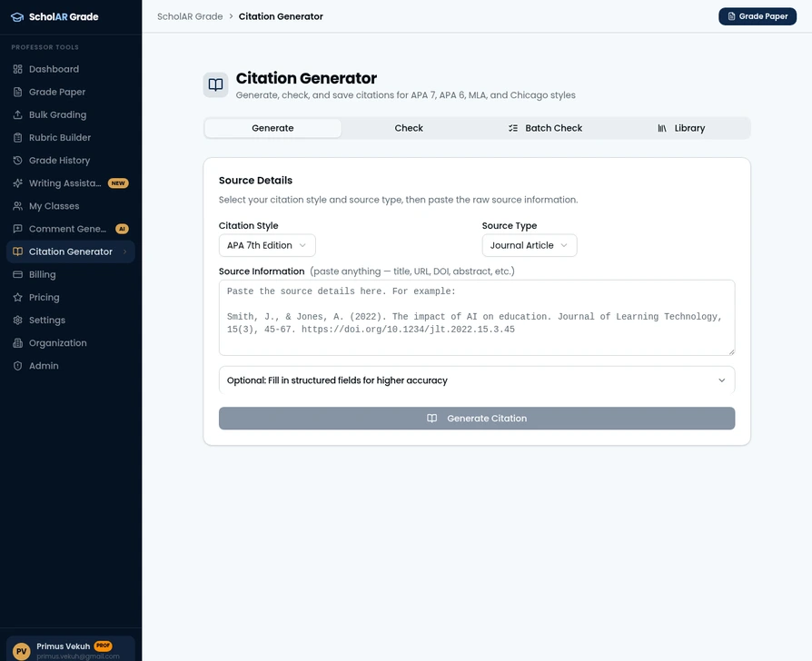Click the Comment Generator speech bubble icon
The width and height of the screenshot is (812, 661).
(17, 228)
